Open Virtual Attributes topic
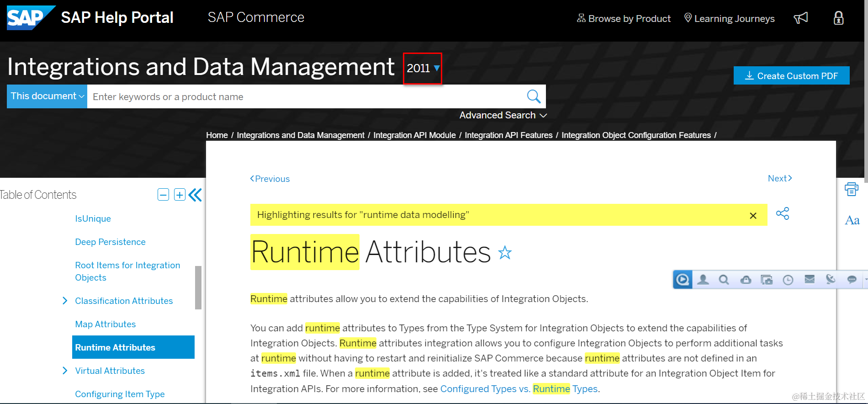This screenshot has height=404, width=868. point(110,371)
